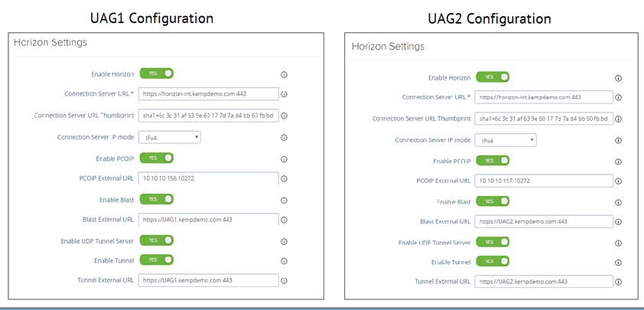This screenshot has width=644, height=310.
Task: Click info icon beside UAG1 Enable Horizon
Action: [284, 74]
